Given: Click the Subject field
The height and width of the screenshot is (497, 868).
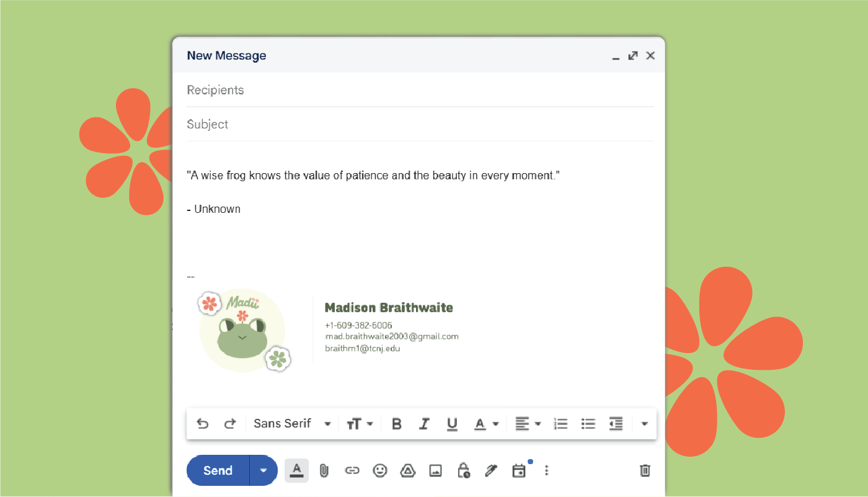Looking at the screenshot, I should coord(420,124).
